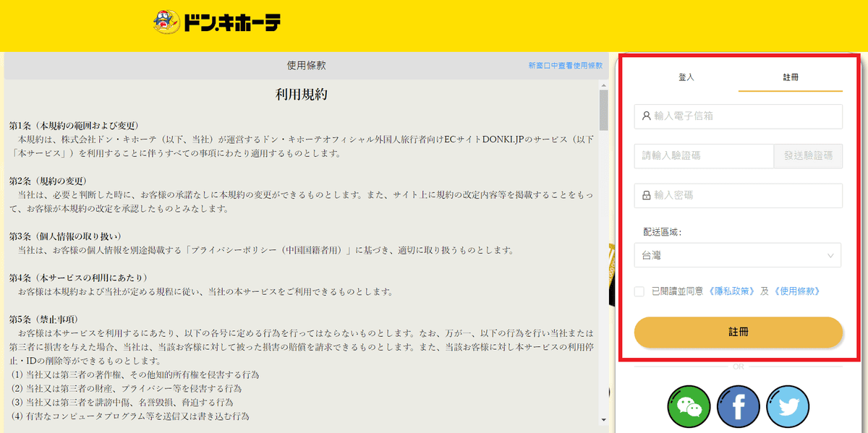
Task: Click the user icon in email field
Action: point(646,116)
